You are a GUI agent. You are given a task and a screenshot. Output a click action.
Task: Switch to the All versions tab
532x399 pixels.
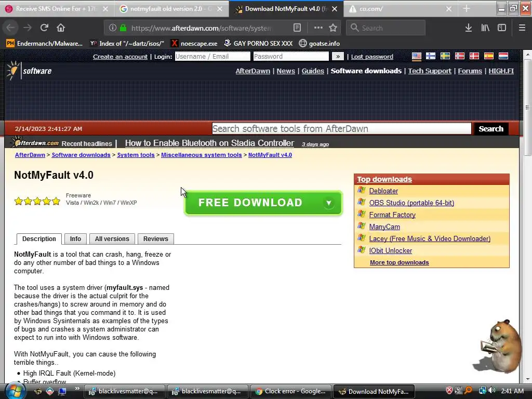[112, 239]
